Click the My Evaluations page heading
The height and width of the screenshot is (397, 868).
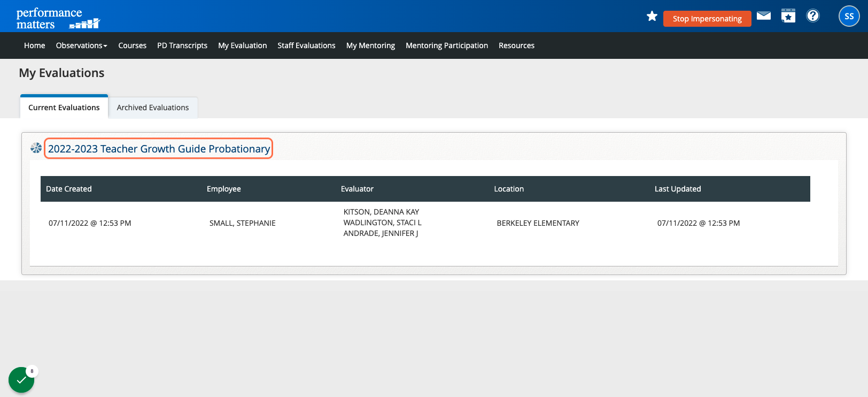coord(62,73)
